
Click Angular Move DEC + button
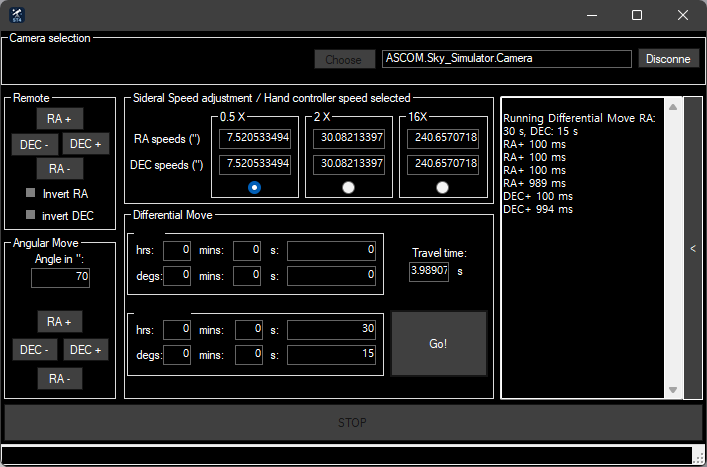tap(86, 350)
